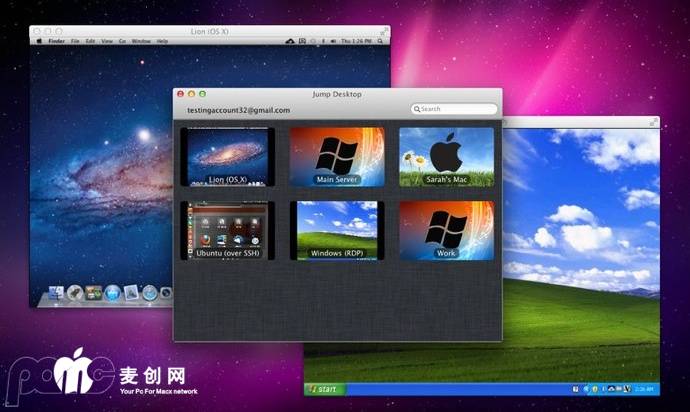The width and height of the screenshot is (690, 412).
Task: Minimize the Jump Desktop window with yellow button
Action: point(191,94)
